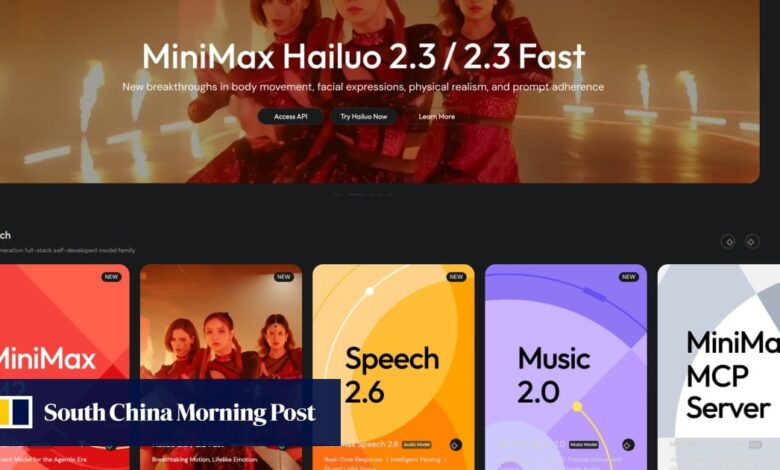Click the previous carousel arrow icon

point(728,242)
